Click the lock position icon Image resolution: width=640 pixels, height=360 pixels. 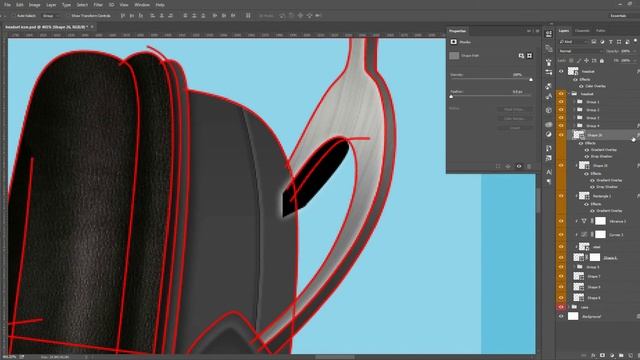(x=587, y=60)
